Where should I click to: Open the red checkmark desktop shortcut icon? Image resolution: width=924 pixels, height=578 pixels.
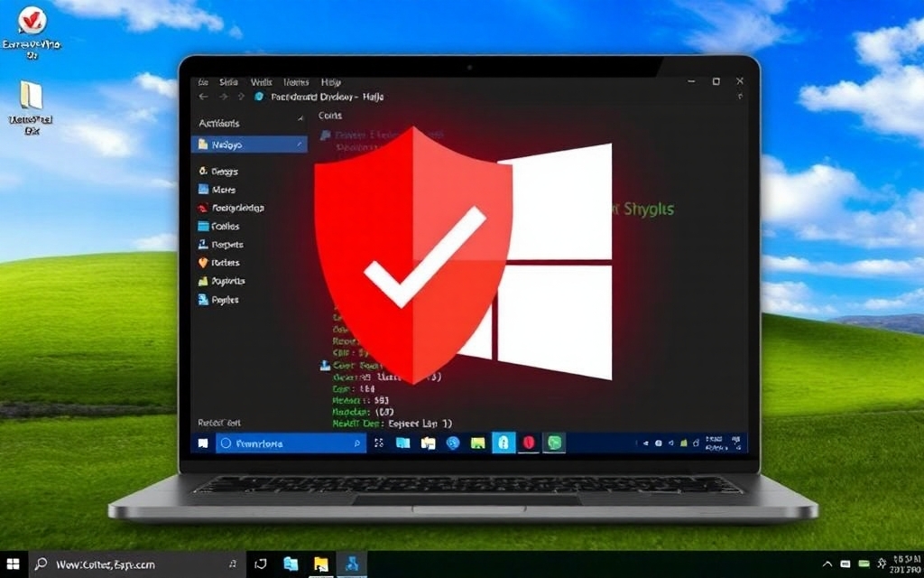32,21
